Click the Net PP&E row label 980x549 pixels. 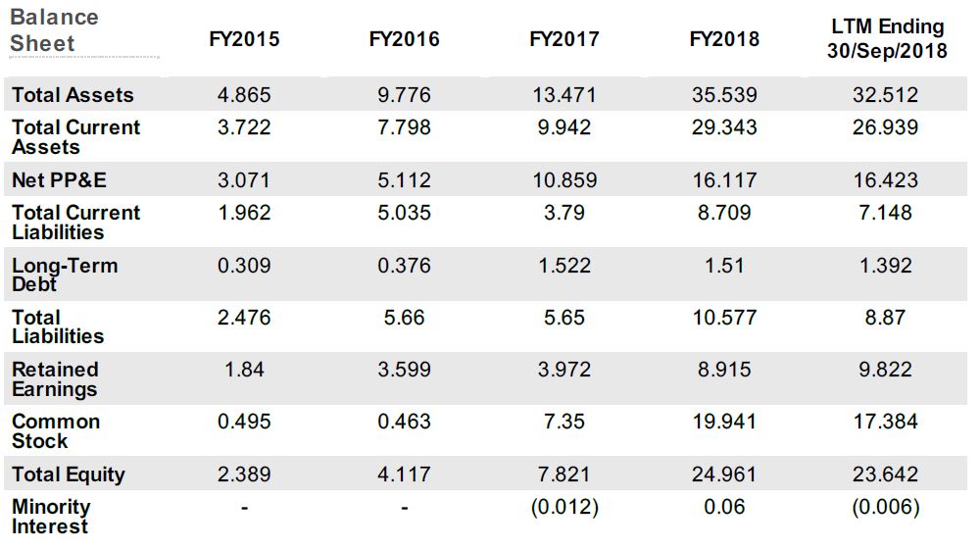(x=59, y=180)
